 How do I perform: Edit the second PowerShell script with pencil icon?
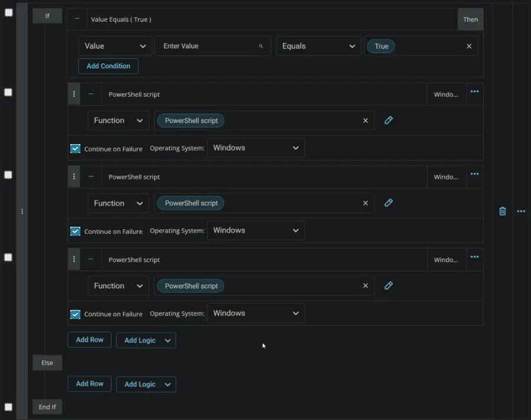pos(389,203)
